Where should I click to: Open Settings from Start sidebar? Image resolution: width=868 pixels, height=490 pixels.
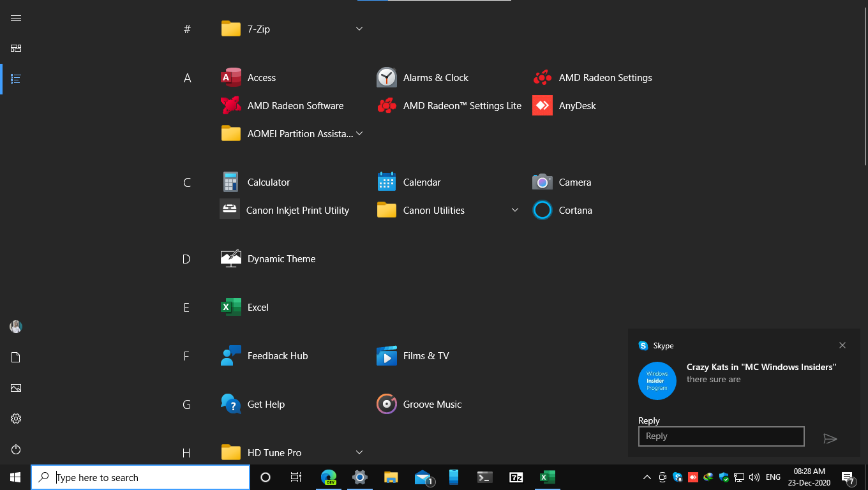point(16,419)
